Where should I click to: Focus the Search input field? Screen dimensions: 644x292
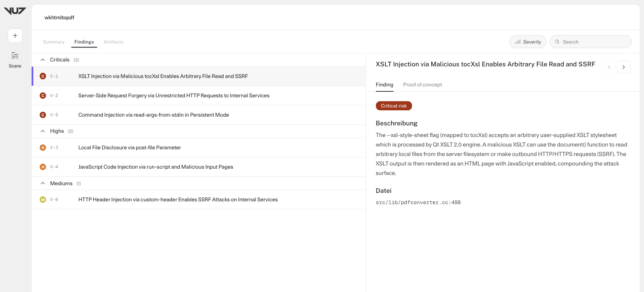591,42
